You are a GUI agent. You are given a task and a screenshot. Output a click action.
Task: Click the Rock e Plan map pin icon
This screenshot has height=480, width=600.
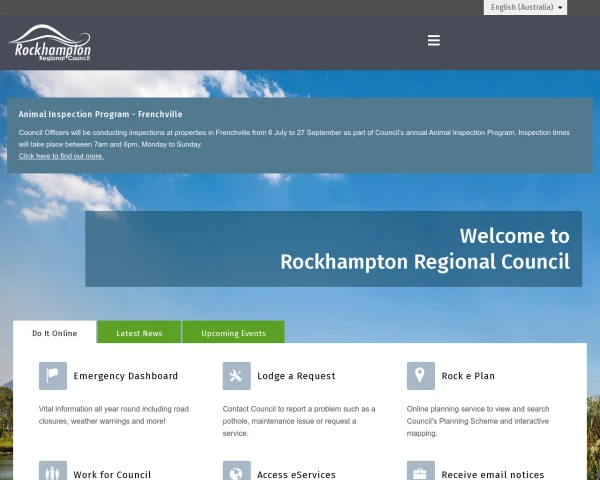[421, 376]
